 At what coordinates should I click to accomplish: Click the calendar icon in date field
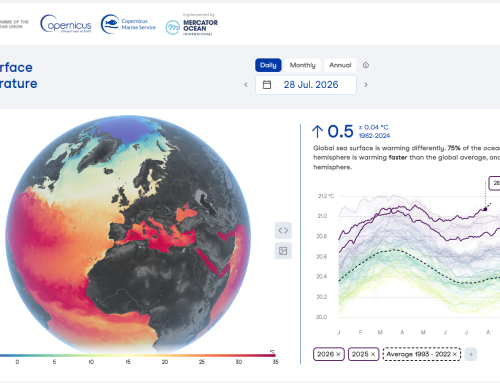point(267,85)
